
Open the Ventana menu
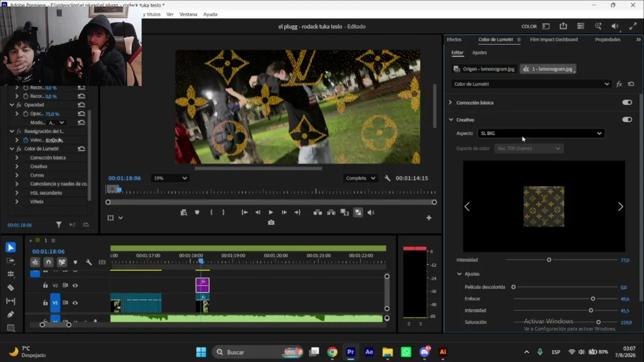(x=188, y=14)
